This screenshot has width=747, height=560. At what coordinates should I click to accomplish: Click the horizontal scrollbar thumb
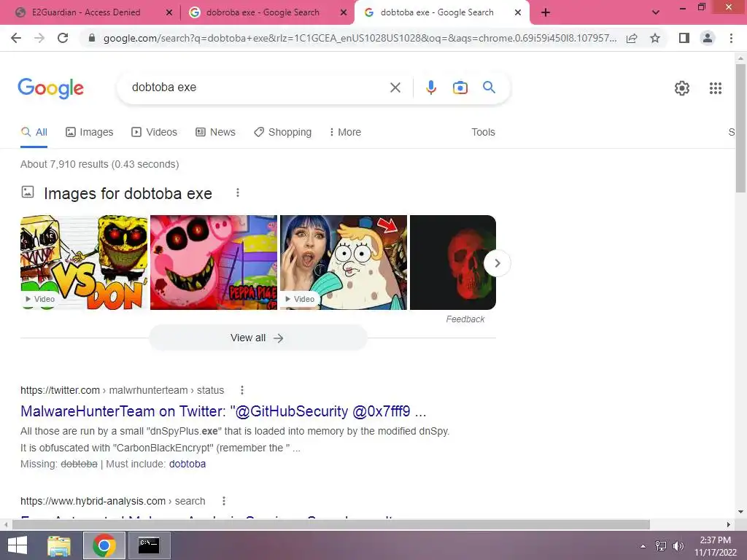331,524
